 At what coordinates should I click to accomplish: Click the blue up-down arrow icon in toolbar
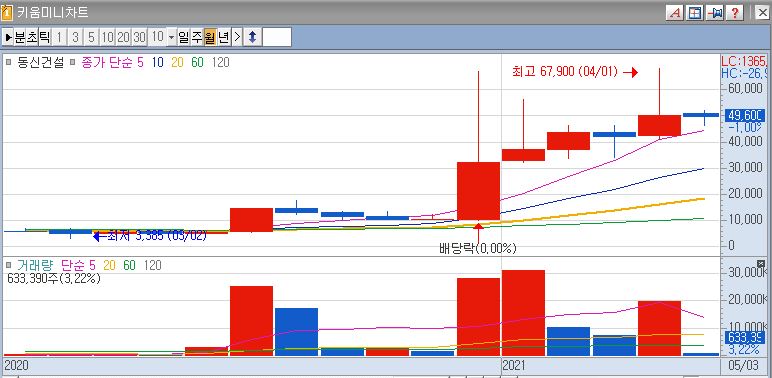click(252, 37)
